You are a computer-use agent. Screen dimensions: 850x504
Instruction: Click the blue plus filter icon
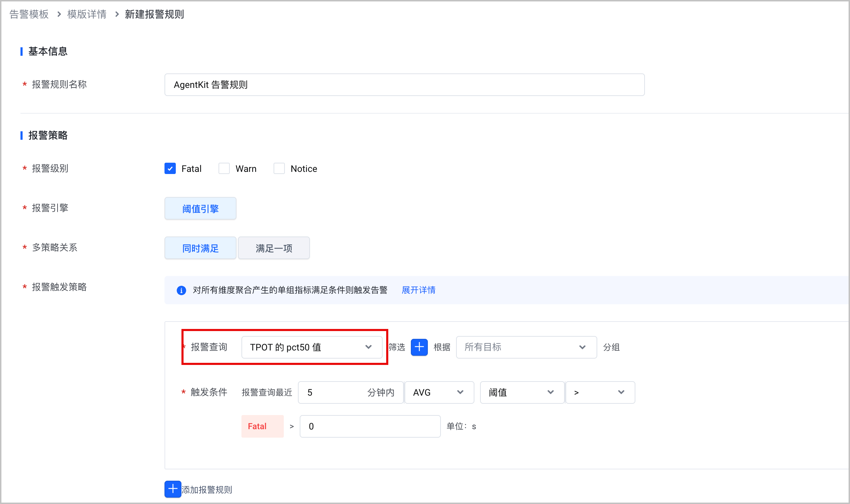419,347
